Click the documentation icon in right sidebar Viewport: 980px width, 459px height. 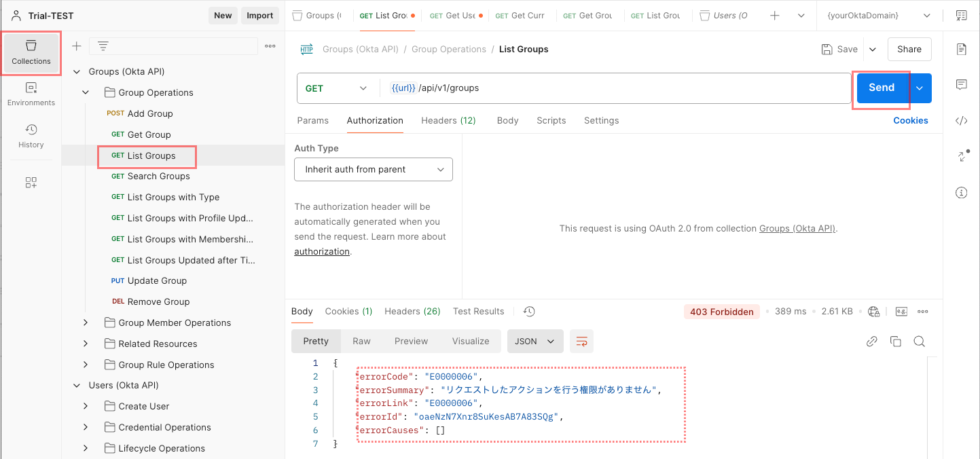coord(961,49)
